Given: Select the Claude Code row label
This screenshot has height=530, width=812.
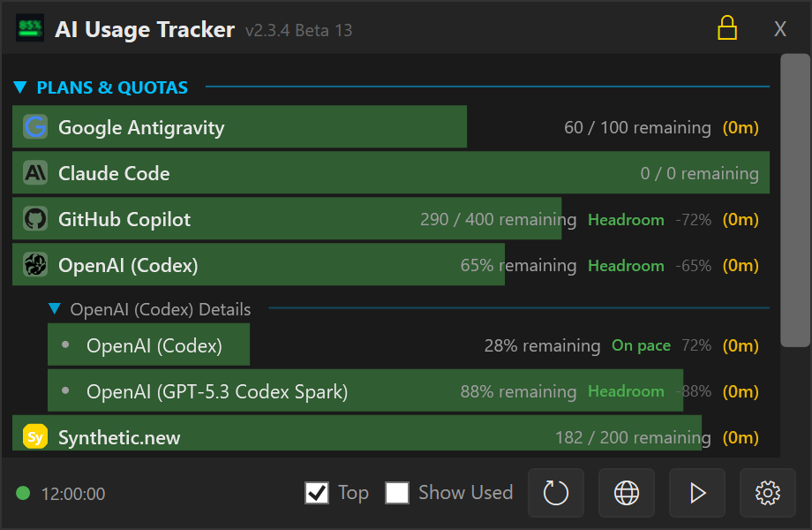Looking at the screenshot, I should [x=114, y=173].
